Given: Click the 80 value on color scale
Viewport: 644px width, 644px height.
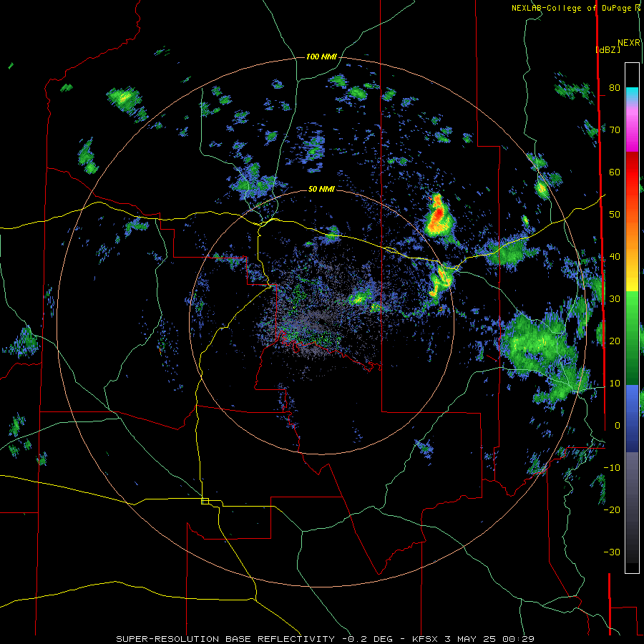Looking at the screenshot, I should tap(615, 88).
